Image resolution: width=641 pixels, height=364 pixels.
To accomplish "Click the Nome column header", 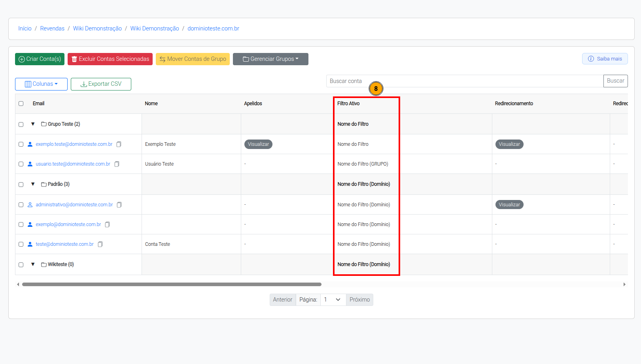I will coord(151,104).
